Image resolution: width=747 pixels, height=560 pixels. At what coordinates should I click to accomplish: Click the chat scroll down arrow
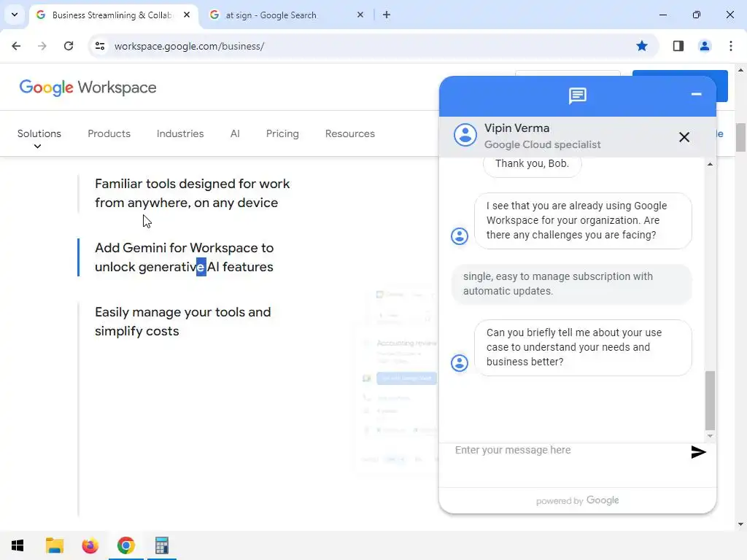click(x=711, y=436)
